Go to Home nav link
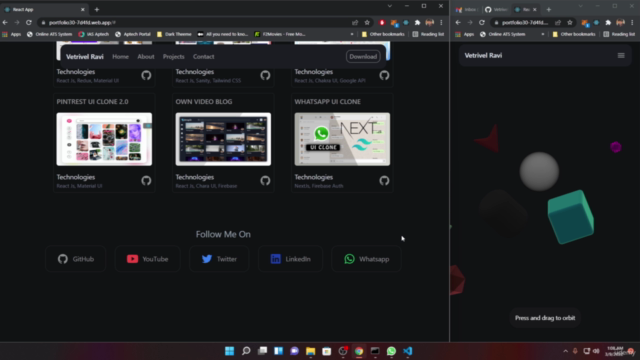Image resolution: width=640 pixels, height=360 pixels. coord(120,57)
